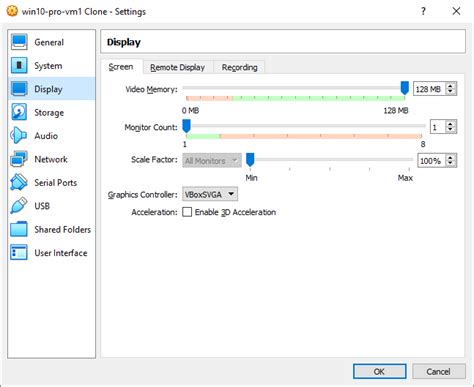Screen dimensions: 474x387
Task: Switch to the Remote Display tab
Action: click(177, 67)
